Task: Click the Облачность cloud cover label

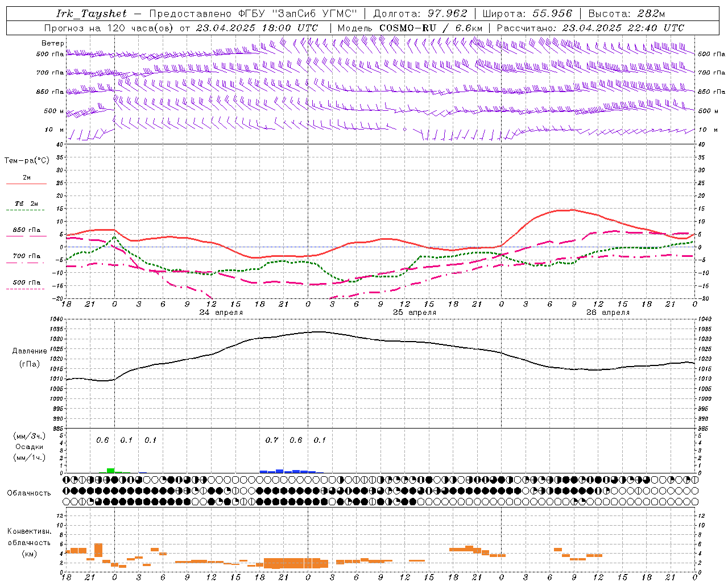Action: point(29,493)
